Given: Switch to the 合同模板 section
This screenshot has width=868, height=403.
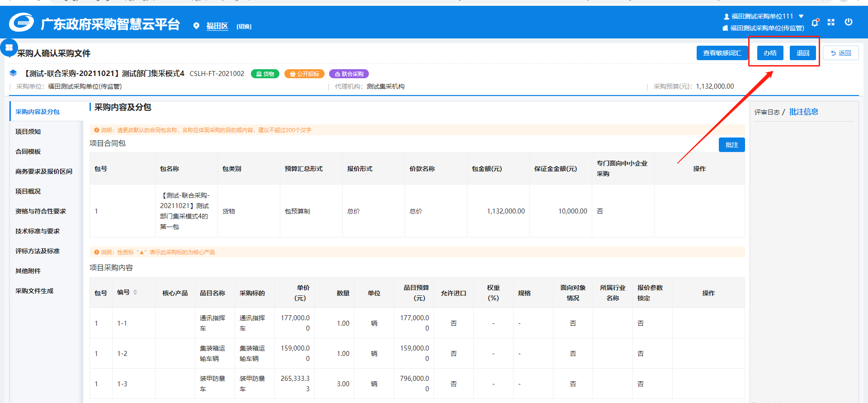Looking at the screenshot, I should pos(28,152).
